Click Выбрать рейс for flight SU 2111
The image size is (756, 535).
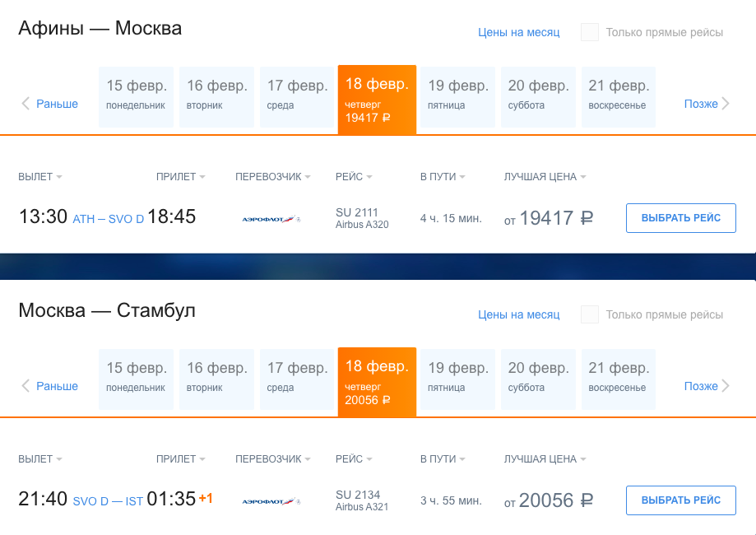[x=681, y=218]
